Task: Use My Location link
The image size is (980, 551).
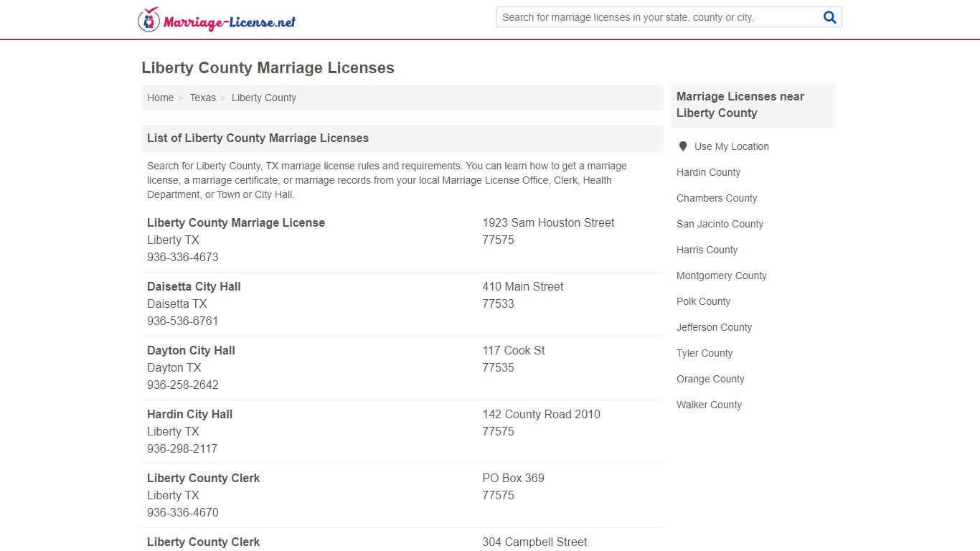Action: pos(732,146)
